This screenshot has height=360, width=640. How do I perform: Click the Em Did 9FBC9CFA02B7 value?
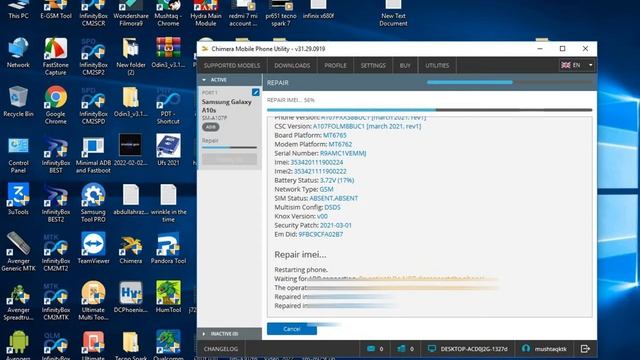click(x=320, y=234)
